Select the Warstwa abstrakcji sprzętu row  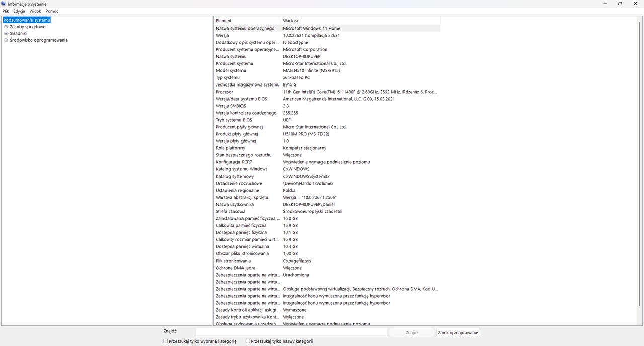click(327, 198)
